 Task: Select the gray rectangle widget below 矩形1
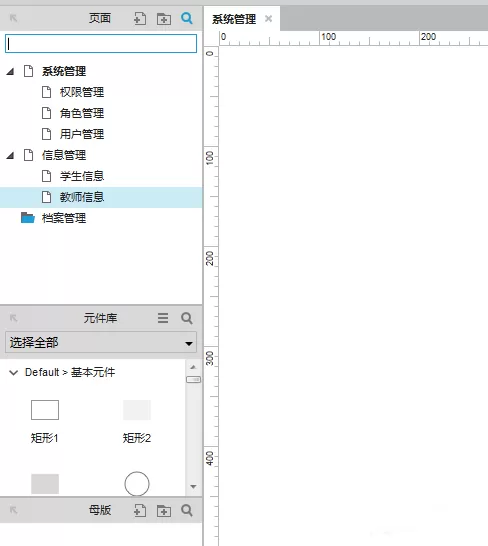[45, 484]
